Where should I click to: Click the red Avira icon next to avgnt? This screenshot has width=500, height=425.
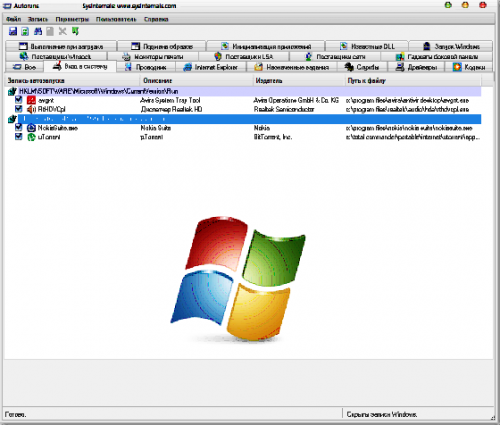tap(31, 100)
